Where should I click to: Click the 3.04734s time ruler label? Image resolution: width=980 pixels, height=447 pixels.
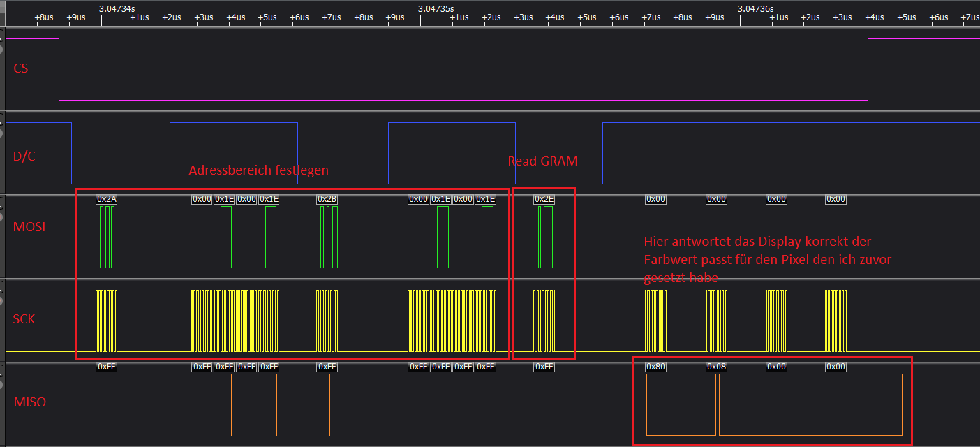[x=117, y=8]
